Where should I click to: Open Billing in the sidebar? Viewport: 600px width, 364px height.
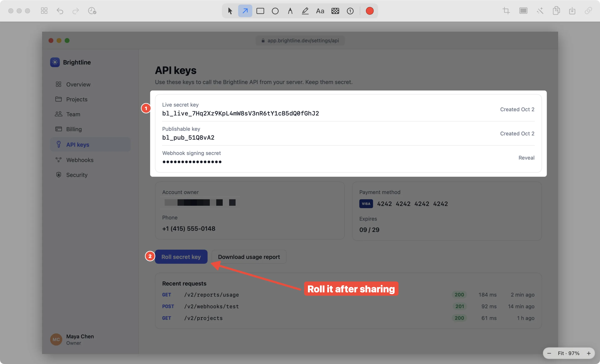90,129
